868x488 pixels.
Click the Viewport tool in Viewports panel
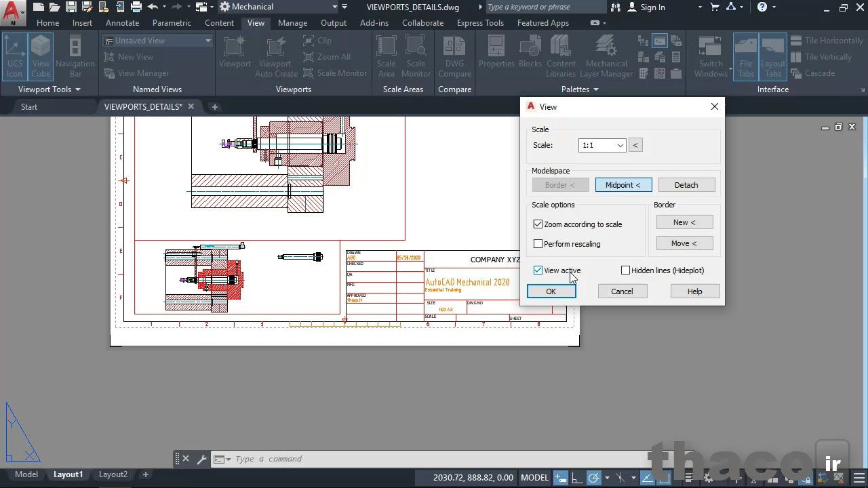pos(235,53)
